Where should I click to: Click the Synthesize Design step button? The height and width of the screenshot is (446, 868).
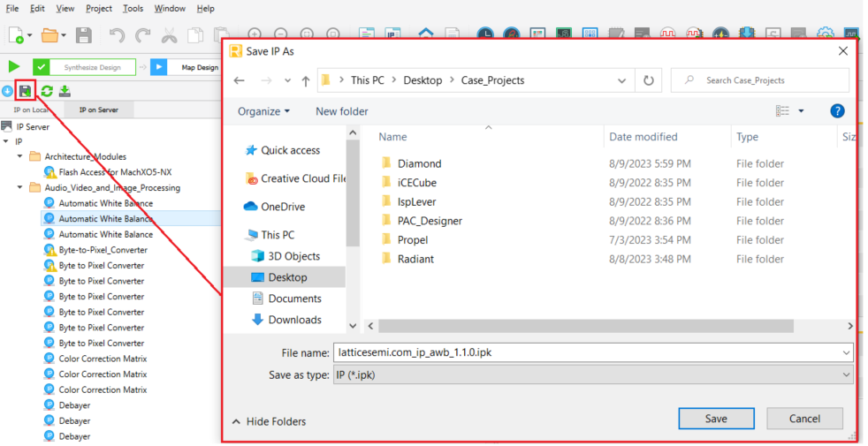(x=84, y=67)
